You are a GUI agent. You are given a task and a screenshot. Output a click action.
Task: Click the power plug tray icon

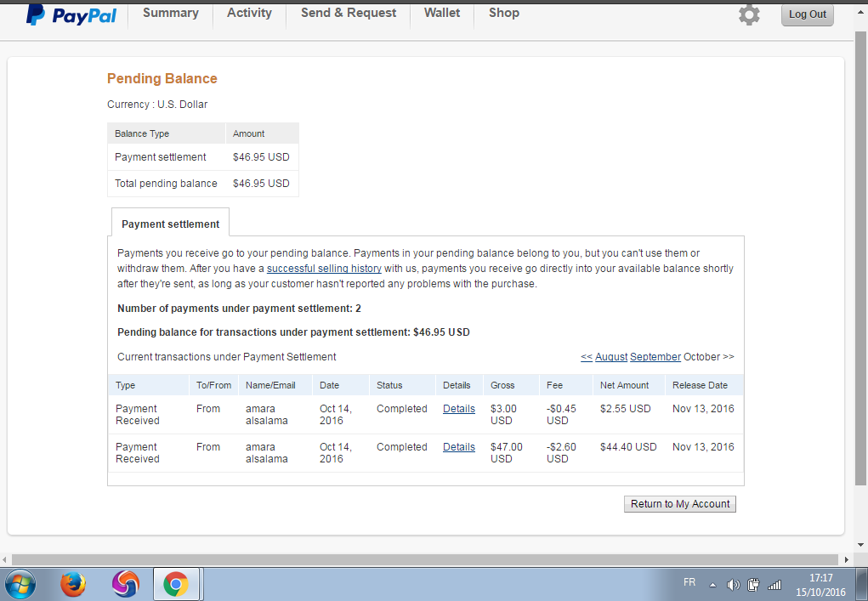tap(753, 584)
